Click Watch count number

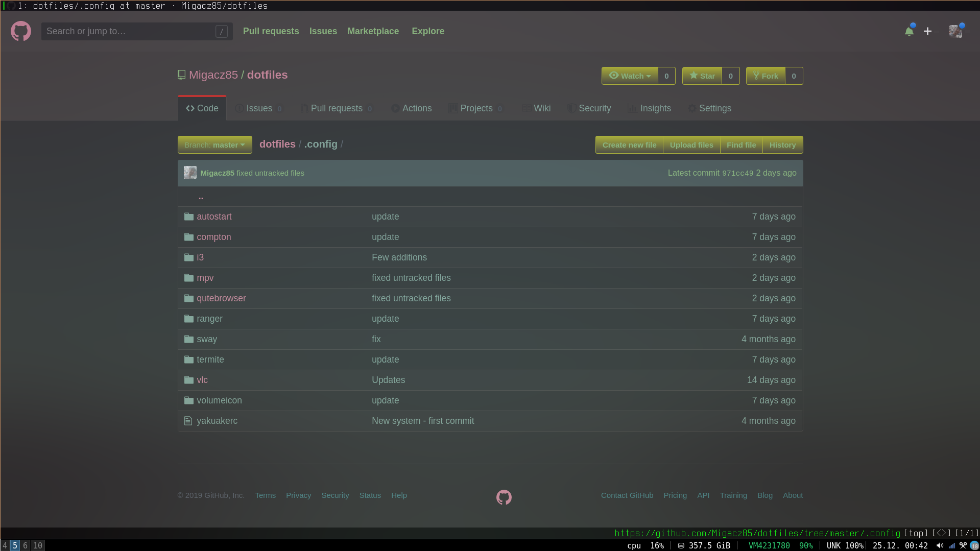[x=666, y=76]
